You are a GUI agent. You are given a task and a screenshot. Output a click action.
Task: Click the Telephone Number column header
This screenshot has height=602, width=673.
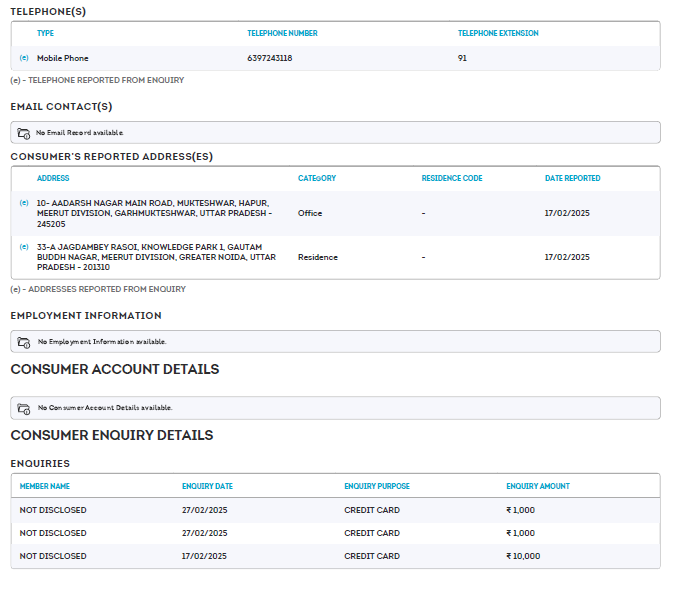[x=282, y=33]
